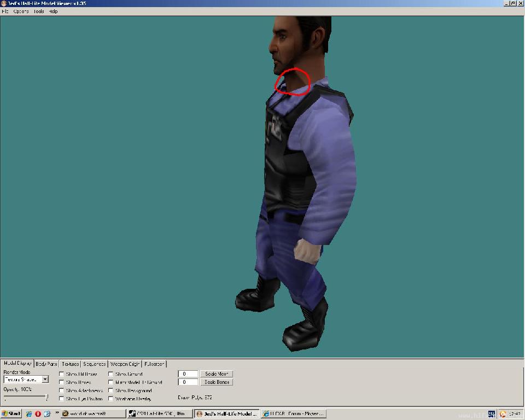This screenshot has width=525, height=420.
Task: Expand the quick launch overflow chevron
Action: tap(57, 413)
